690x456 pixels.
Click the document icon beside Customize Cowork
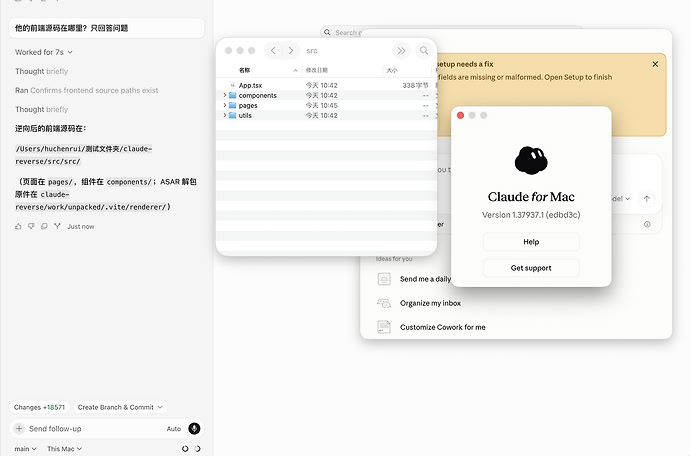(384, 327)
